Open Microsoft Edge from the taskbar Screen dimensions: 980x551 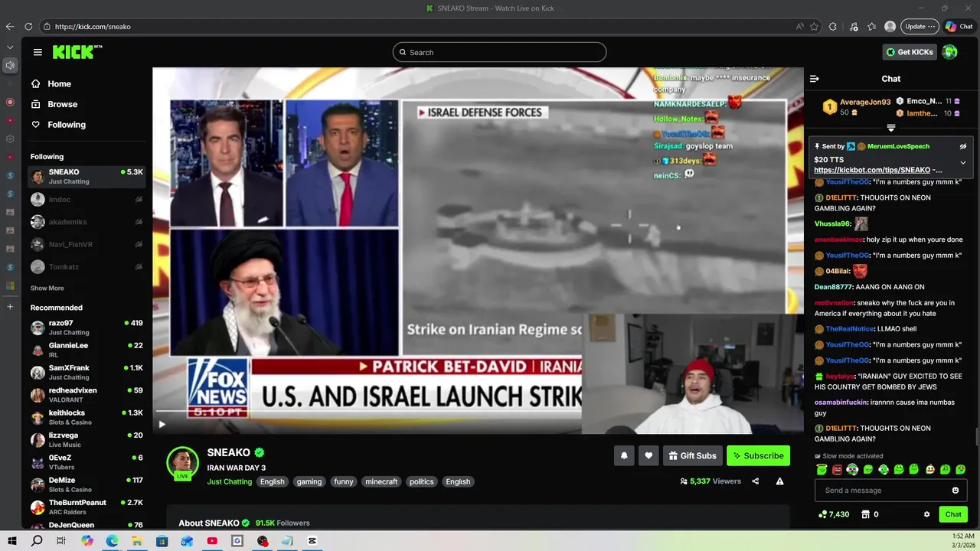coord(112,541)
